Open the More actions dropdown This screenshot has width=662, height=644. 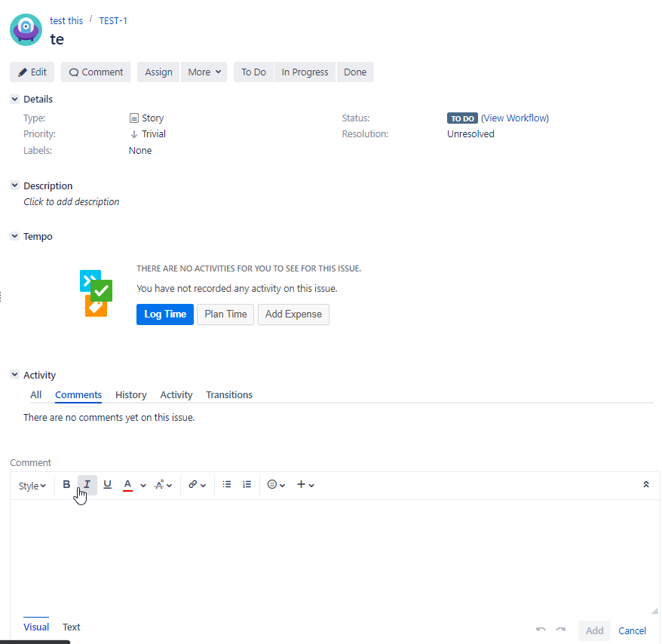[x=204, y=72]
